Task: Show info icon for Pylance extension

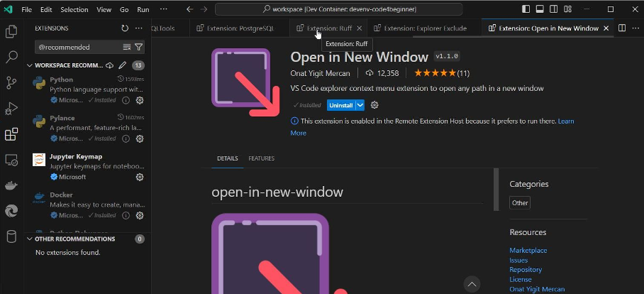Action: pos(126,138)
